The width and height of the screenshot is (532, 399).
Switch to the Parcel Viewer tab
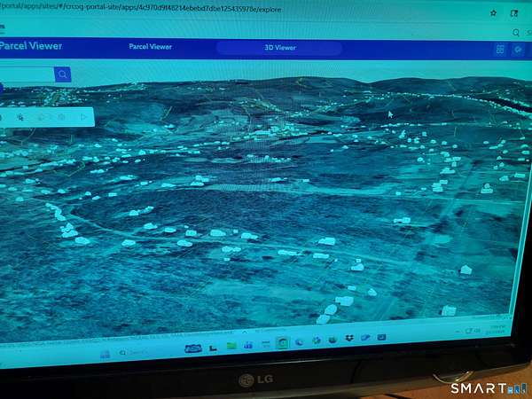click(150, 47)
